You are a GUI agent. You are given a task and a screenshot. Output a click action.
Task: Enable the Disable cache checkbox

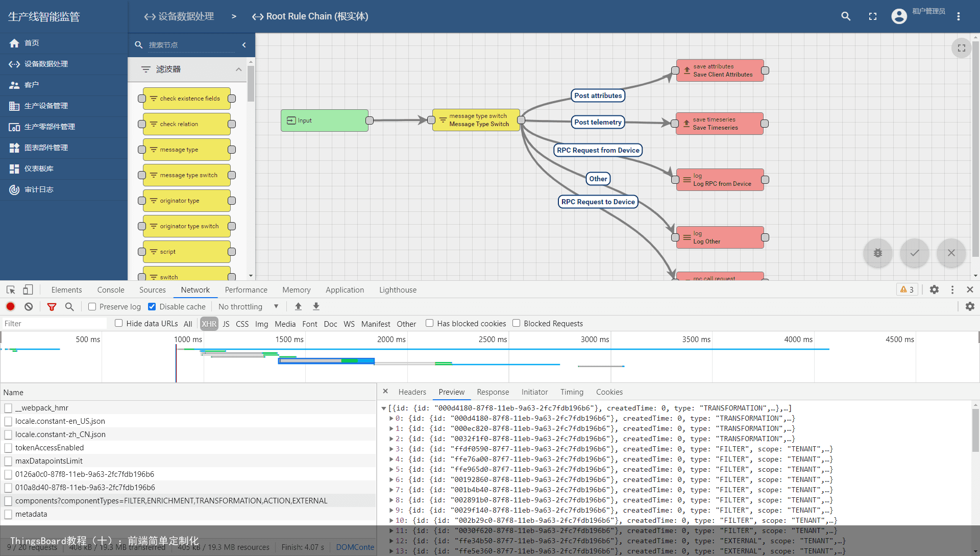pos(151,307)
